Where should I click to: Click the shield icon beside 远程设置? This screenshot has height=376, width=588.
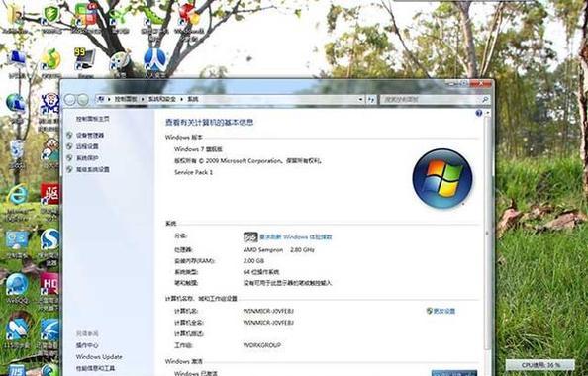point(69,146)
